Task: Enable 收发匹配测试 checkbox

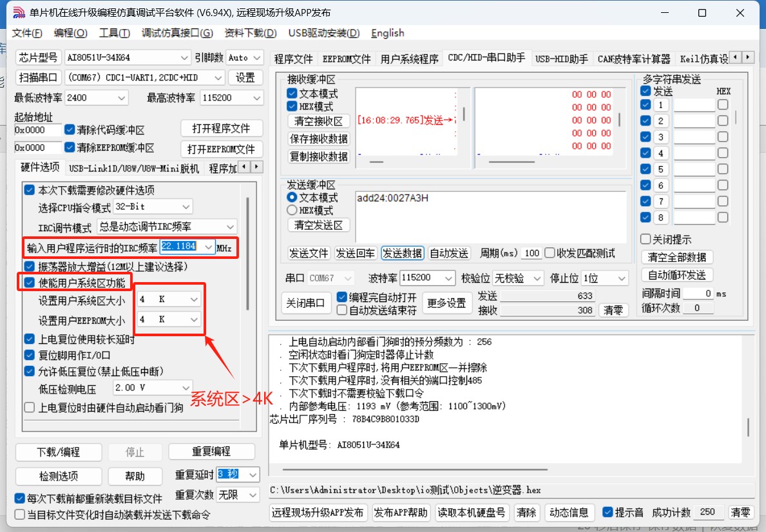Action: 550,253
